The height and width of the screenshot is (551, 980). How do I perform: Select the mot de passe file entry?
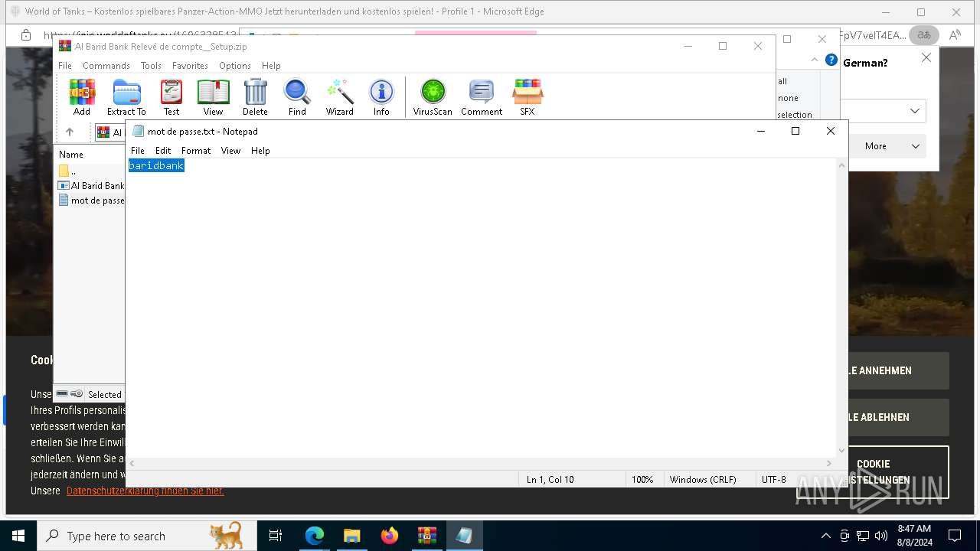point(91,201)
